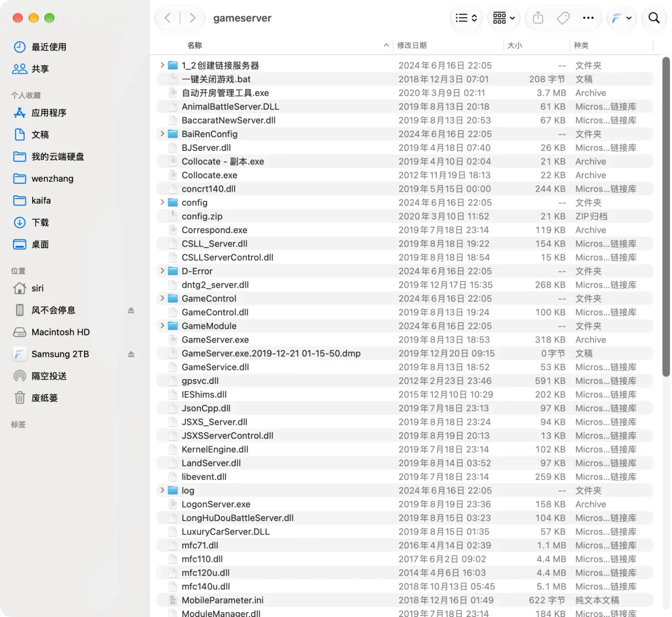
Task: Select the file GameServer.exe
Action: click(x=405, y=340)
